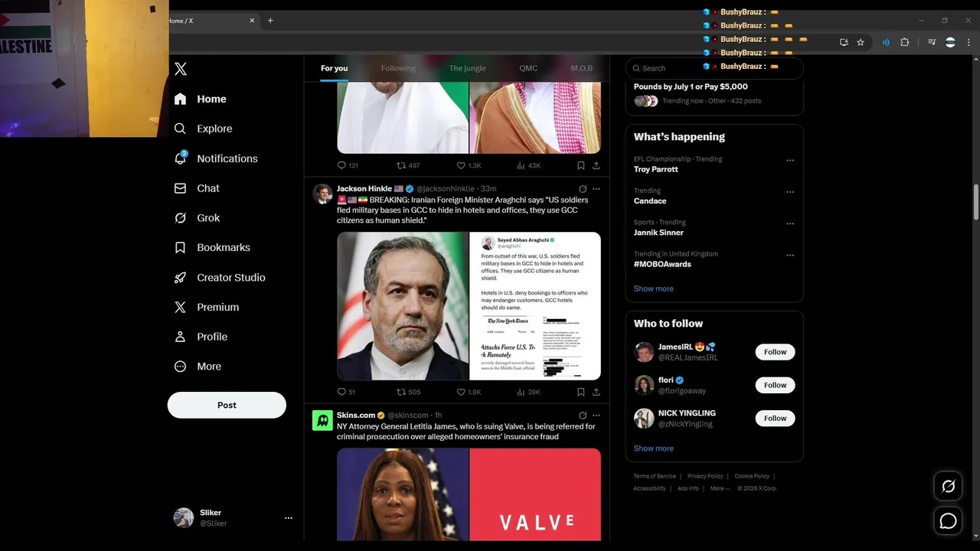Like icon with 1.3K likes
The height and width of the screenshot is (551, 980).
pos(461,165)
